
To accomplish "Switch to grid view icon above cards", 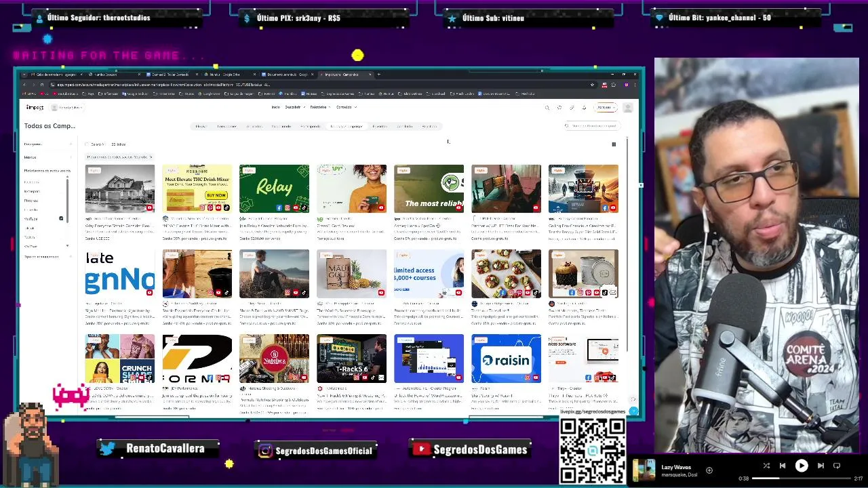I will pos(614,144).
